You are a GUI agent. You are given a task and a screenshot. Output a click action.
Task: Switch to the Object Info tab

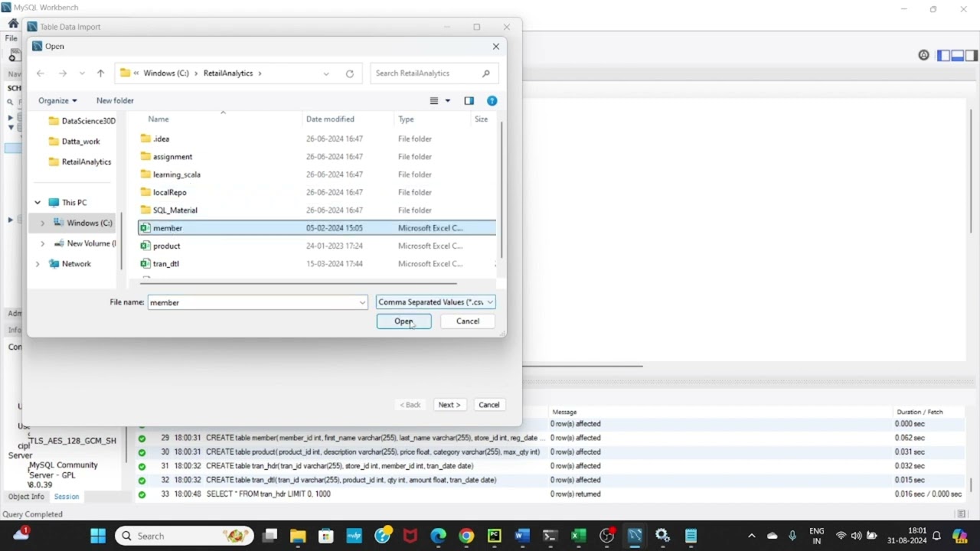click(x=26, y=497)
